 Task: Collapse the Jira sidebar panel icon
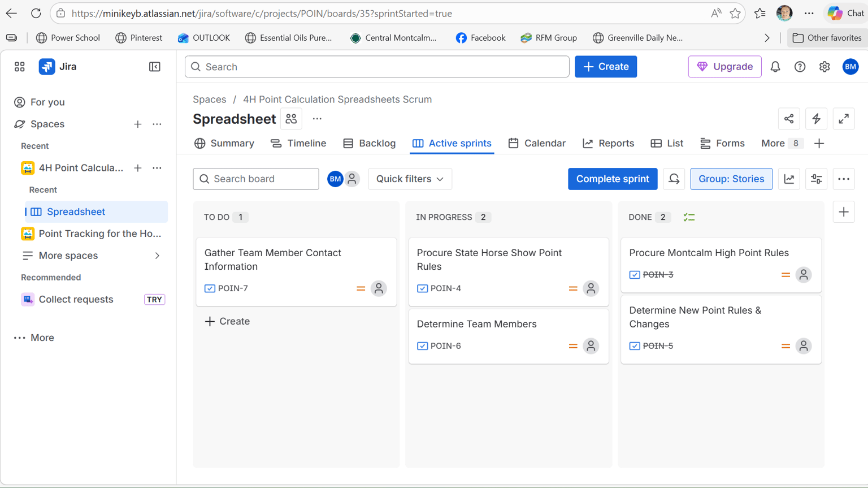tap(154, 67)
